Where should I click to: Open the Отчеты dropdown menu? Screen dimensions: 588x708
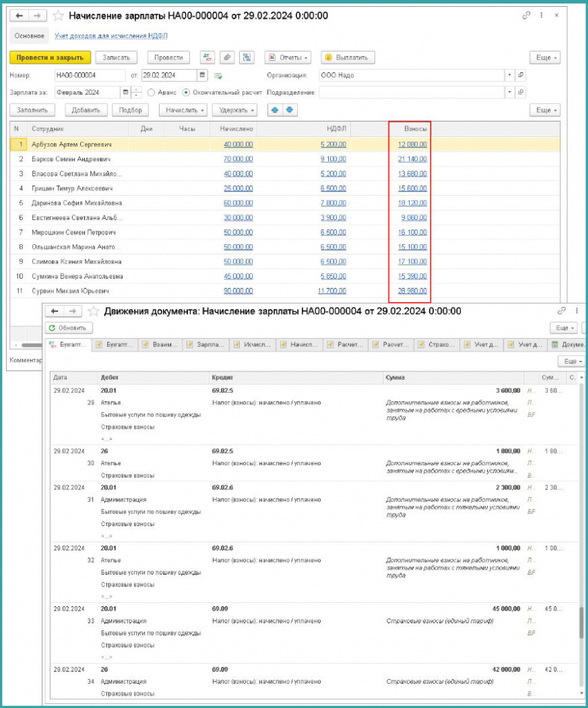(x=288, y=57)
